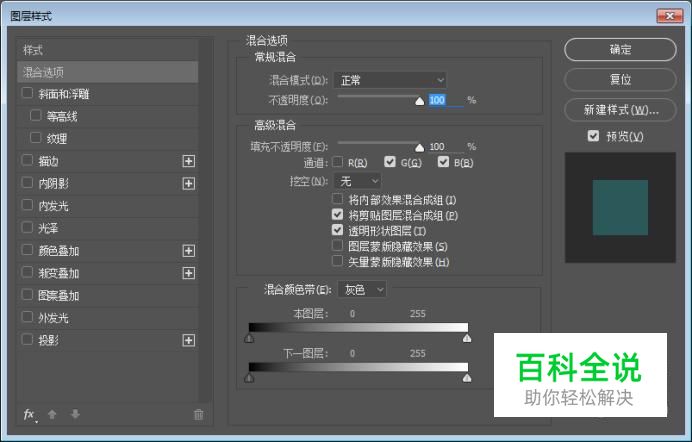The width and height of the screenshot is (692, 442).
Task: Click 下一图层 white point slider handle
Action: coord(467,378)
